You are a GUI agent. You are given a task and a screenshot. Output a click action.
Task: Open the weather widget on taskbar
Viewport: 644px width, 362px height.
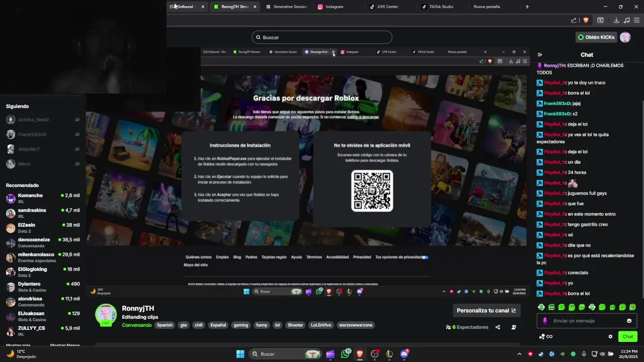(x=21, y=354)
